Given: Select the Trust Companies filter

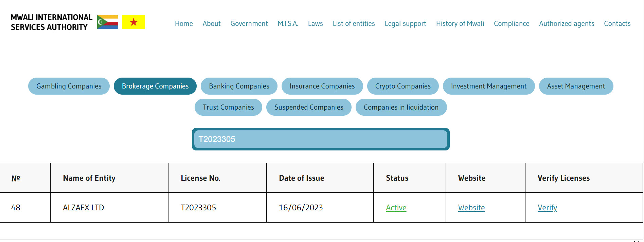Looking at the screenshot, I should click(x=228, y=107).
